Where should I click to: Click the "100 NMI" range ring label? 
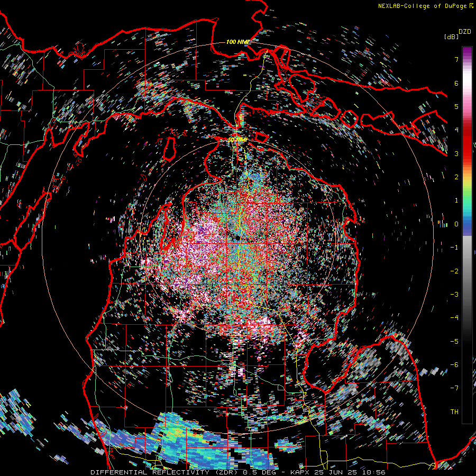tap(237, 42)
